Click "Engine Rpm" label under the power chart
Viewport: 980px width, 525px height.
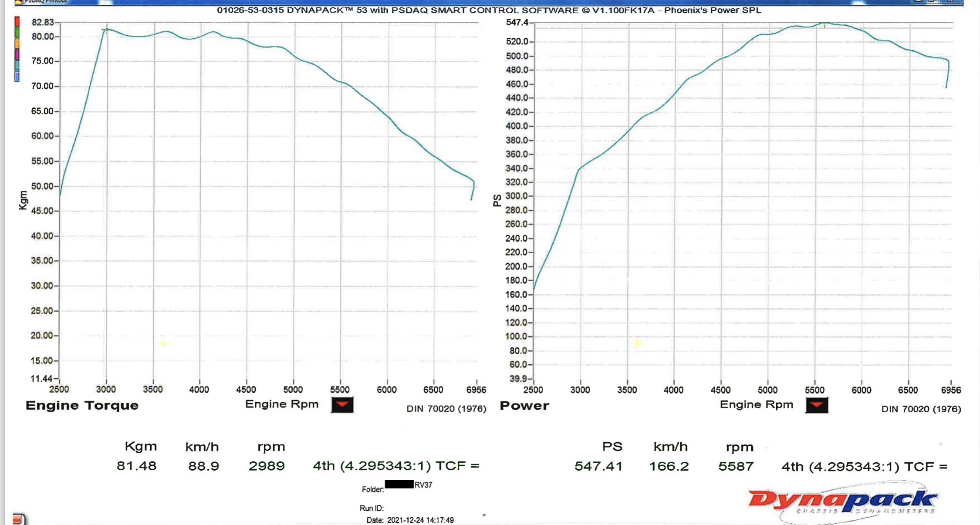pyautogui.click(x=757, y=405)
